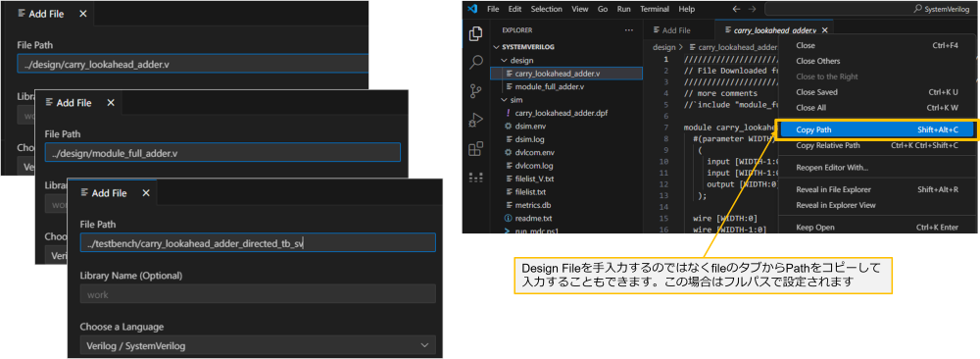Viewport: 980px width, 359px height.
Task: Click the script icon of run_mdc.ps1
Action: [508, 231]
